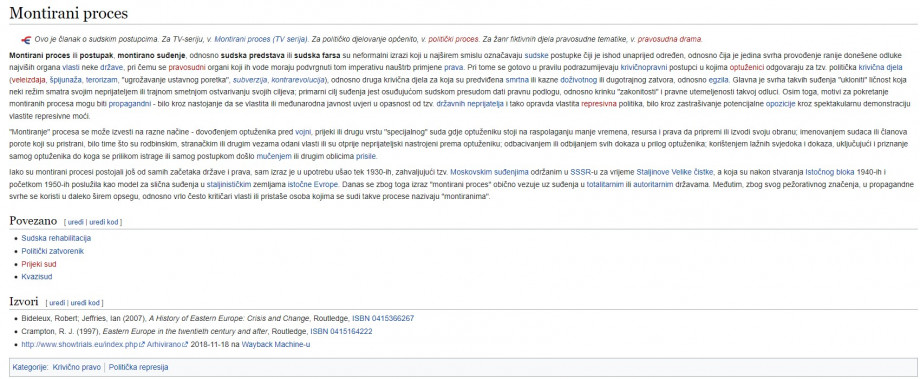Click 'uredi' next to Izvori heading
This screenshot has height=379, width=920.
[x=58, y=303]
